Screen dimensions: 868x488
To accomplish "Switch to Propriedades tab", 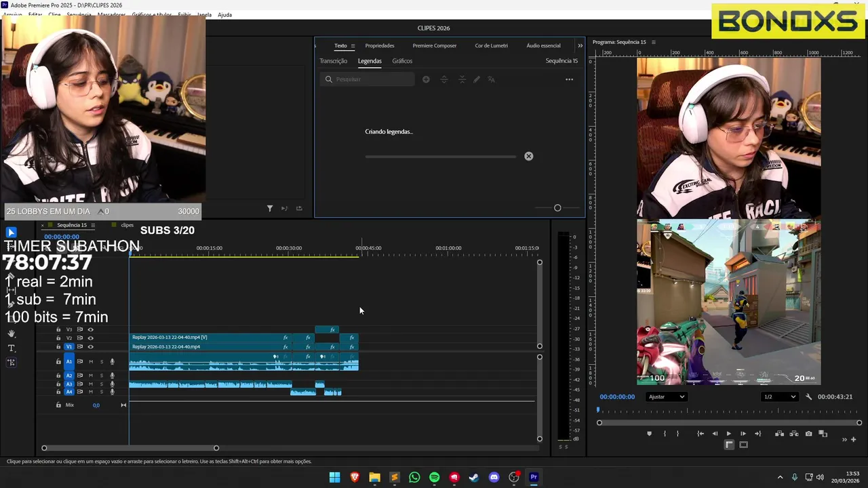I will [380, 46].
